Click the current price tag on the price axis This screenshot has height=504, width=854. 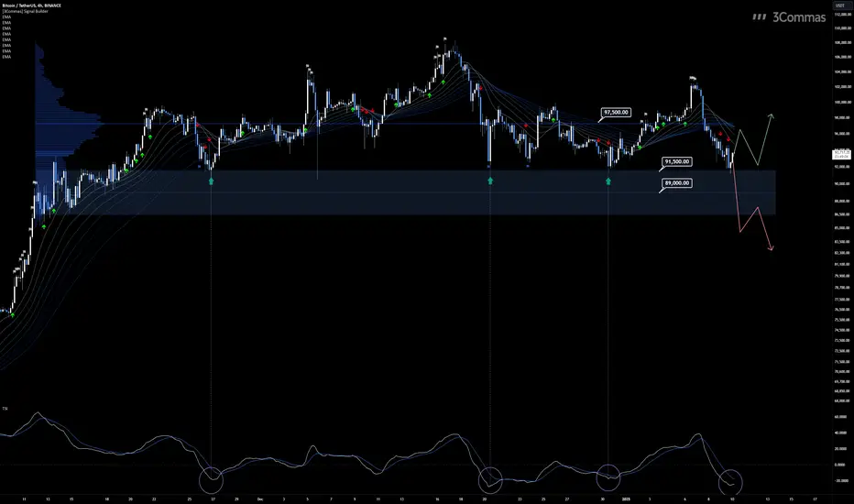[841, 154]
